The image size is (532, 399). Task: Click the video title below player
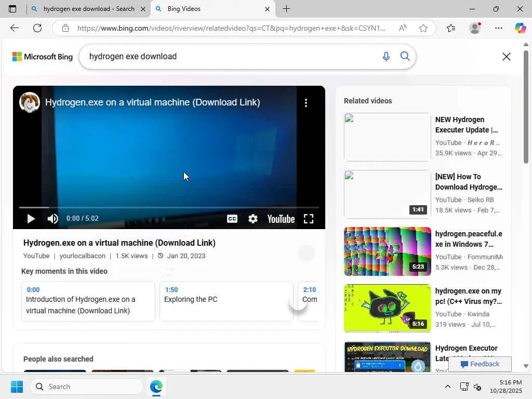pos(119,243)
